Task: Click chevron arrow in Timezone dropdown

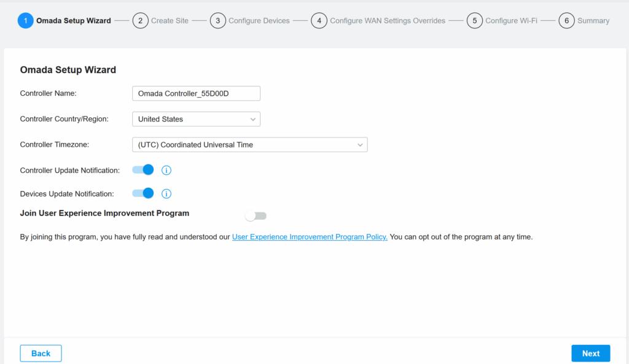Action: coord(360,145)
